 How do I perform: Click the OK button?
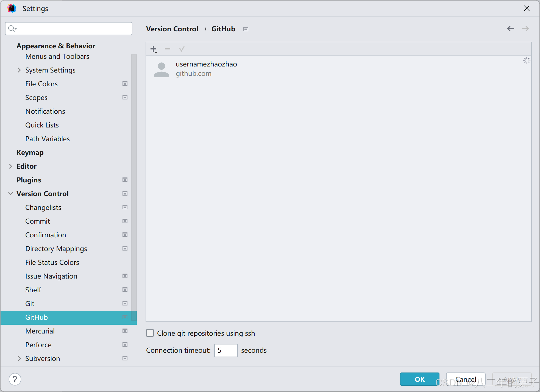(x=419, y=379)
